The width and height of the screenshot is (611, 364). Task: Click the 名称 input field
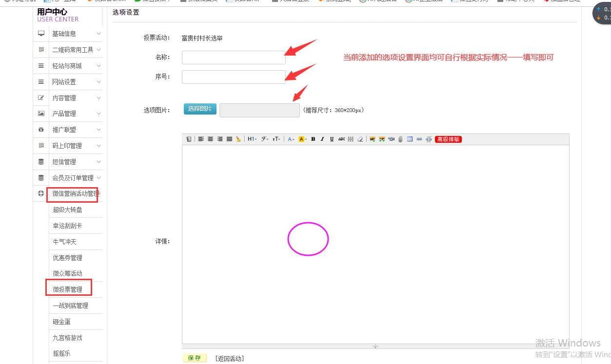pyautogui.click(x=234, y=57)
